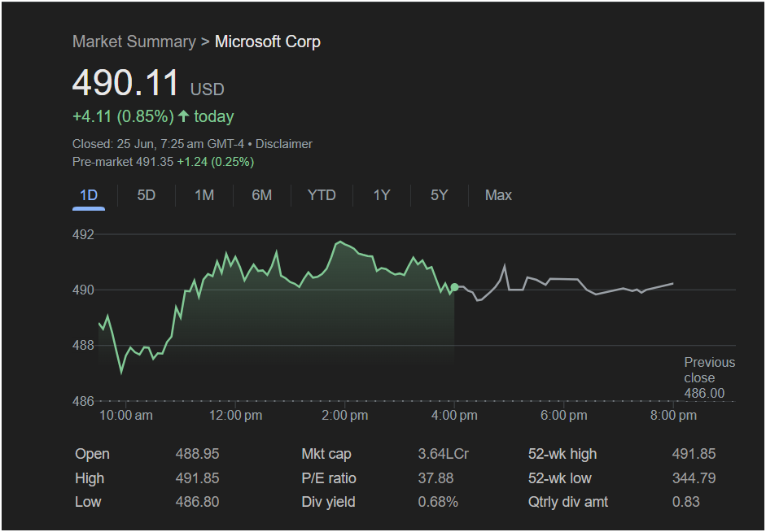Click the Qtrly div amt value 0.83
766x532 pixels.
pos(686,502)
